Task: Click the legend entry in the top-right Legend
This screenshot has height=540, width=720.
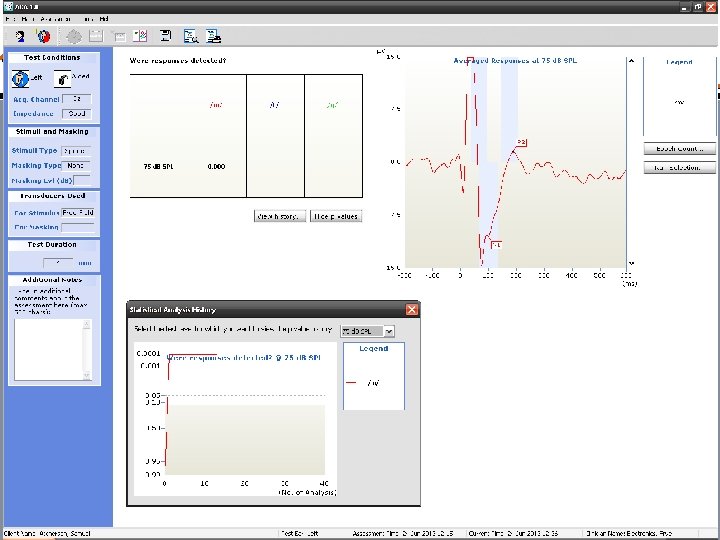Action: (679, 102)
